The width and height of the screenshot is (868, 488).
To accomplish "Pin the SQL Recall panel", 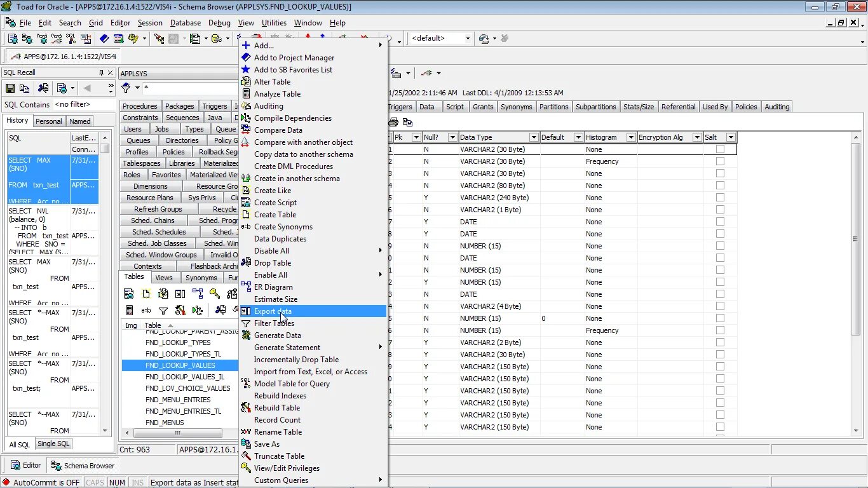I will [x=101, y=72].
